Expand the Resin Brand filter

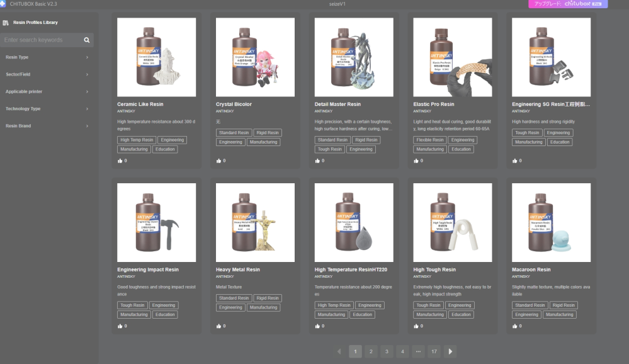point(47,126)
